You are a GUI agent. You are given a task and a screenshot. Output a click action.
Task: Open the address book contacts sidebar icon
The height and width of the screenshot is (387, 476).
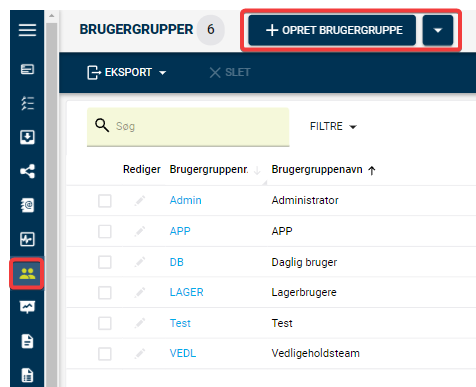point(27,205)
